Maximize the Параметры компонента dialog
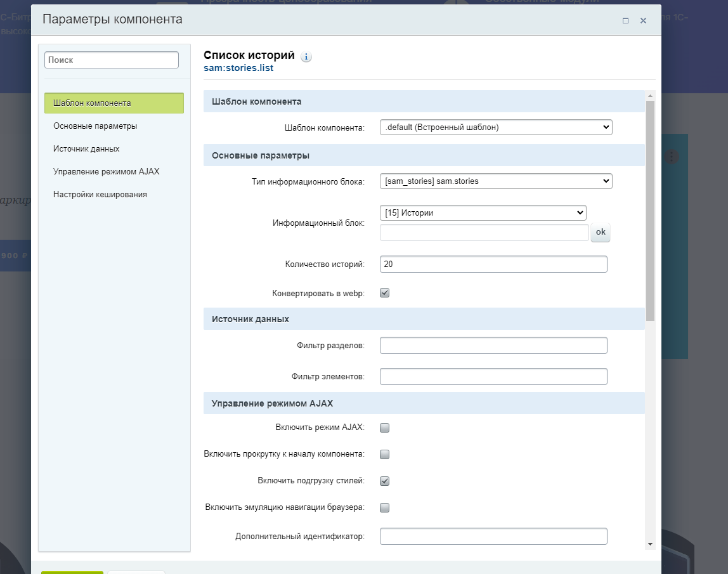The height and width of the screenshot is (574, 728). pos(625,20)
